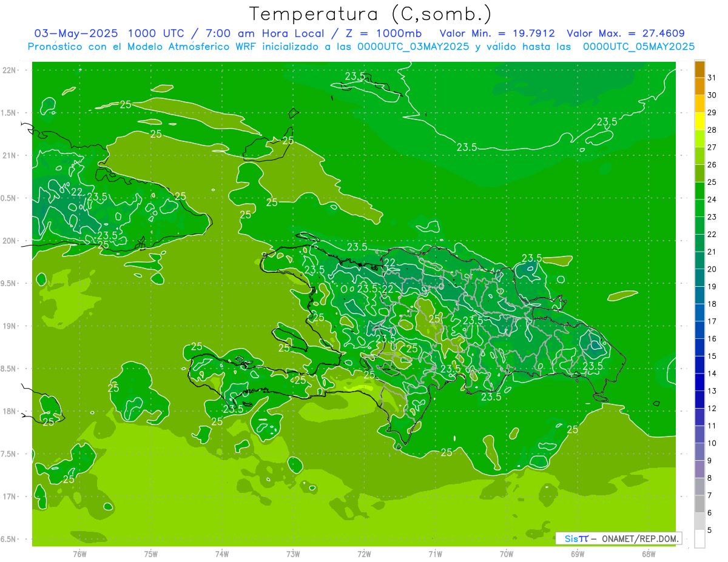Pick the lime legend band between 26 and 27

pos(699,156)
